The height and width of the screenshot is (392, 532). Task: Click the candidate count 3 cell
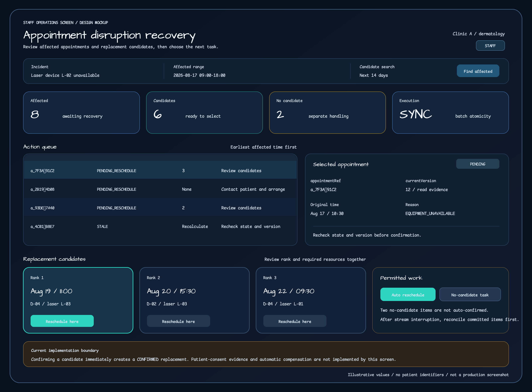click(183, 171)
